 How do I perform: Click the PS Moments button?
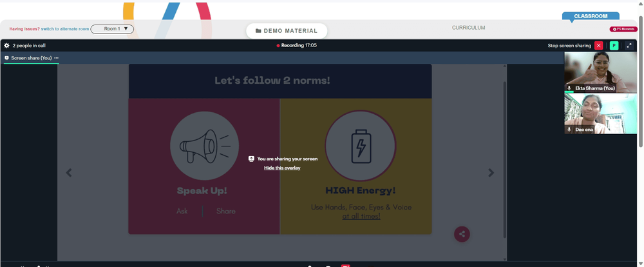(x=623, y=29)
